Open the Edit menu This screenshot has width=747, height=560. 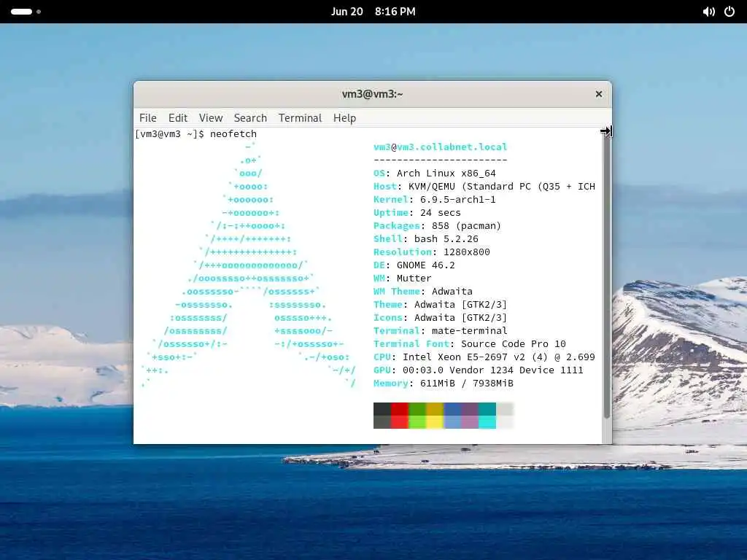click(178, 117)
